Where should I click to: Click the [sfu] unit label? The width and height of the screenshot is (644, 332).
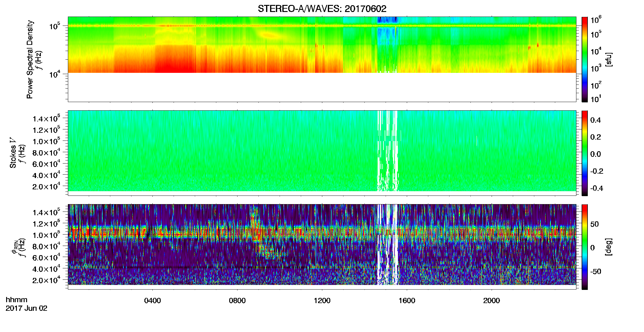(609, 59)
